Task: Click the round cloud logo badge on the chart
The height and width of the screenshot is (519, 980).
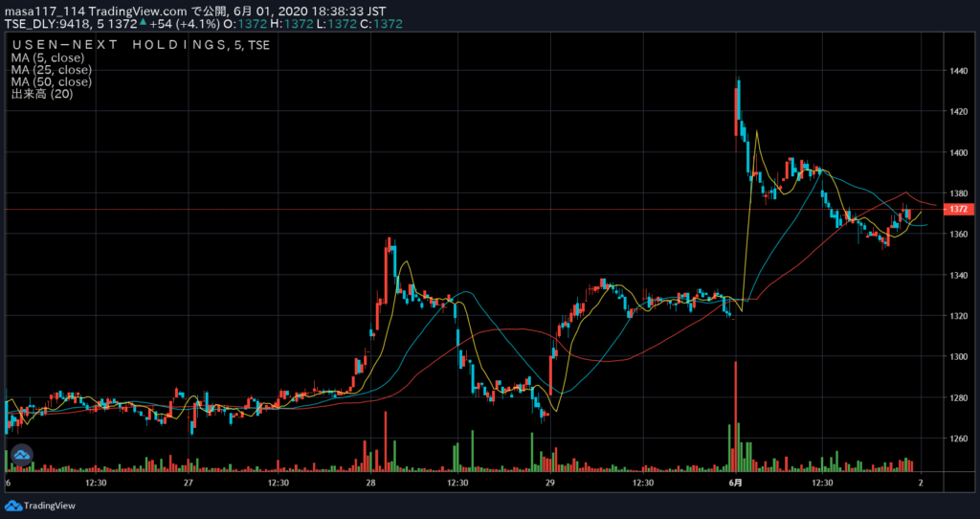Action: coord(21,455)
